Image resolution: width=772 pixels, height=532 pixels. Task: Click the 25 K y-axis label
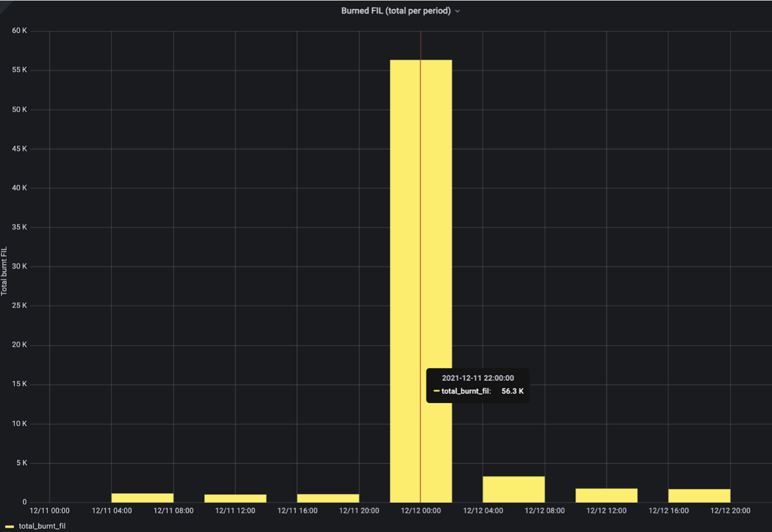click(x=20, y=306)
